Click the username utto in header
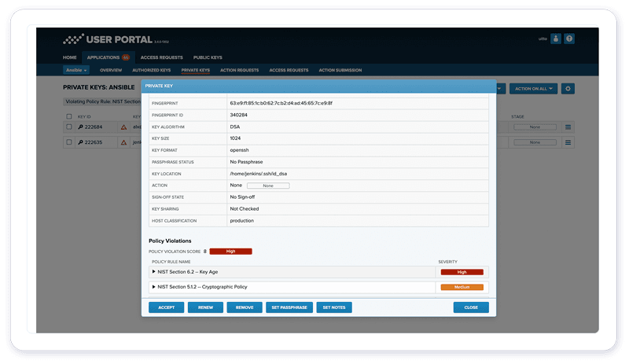Screen dimensions: 629x364 [x=543, y=39]
